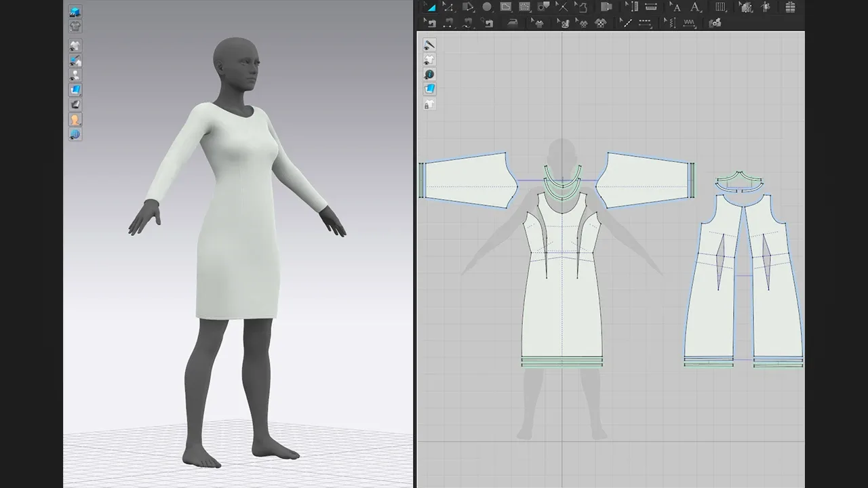Open the blue fabric surface display icon in 3D view

[x=75, y=89]
